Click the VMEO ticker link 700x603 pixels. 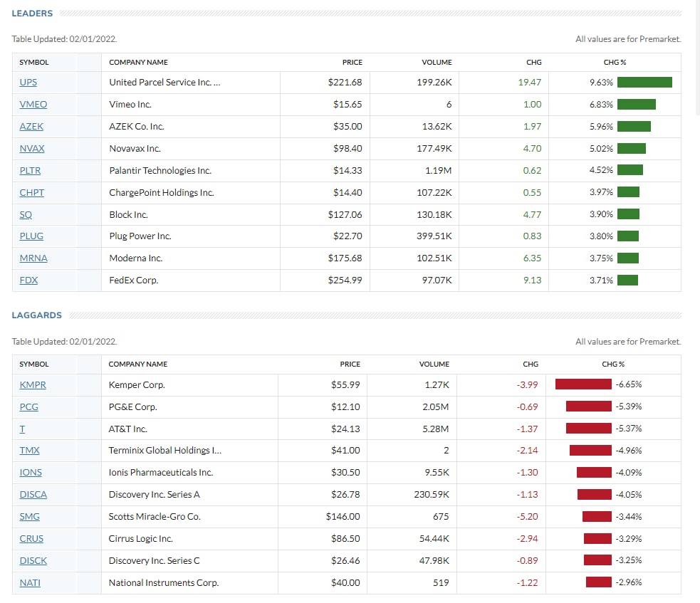33,105
